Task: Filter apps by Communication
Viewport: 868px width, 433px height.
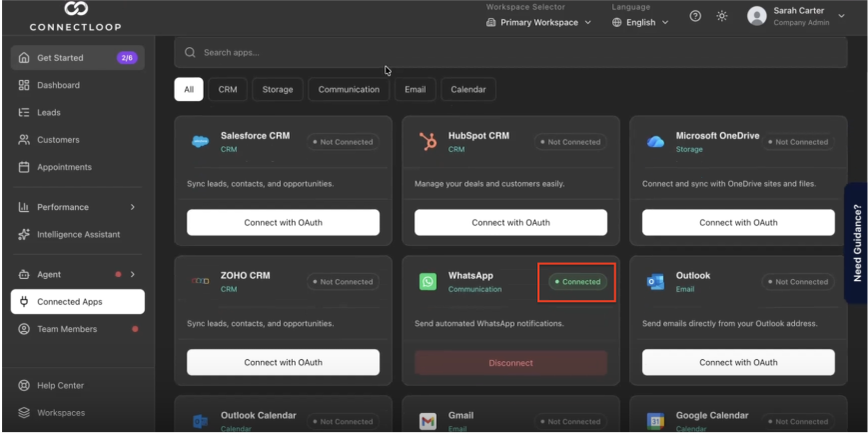Action: coord(349,89)
